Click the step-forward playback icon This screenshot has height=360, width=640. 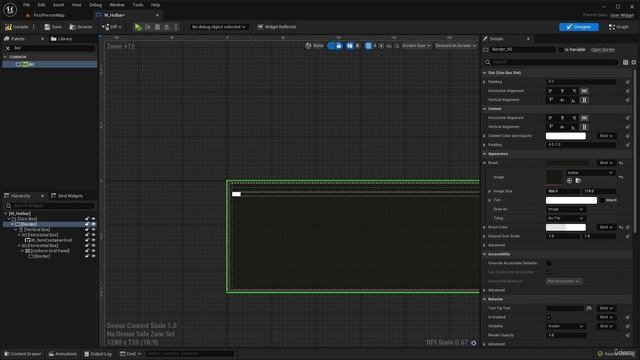tap(148, 27)
